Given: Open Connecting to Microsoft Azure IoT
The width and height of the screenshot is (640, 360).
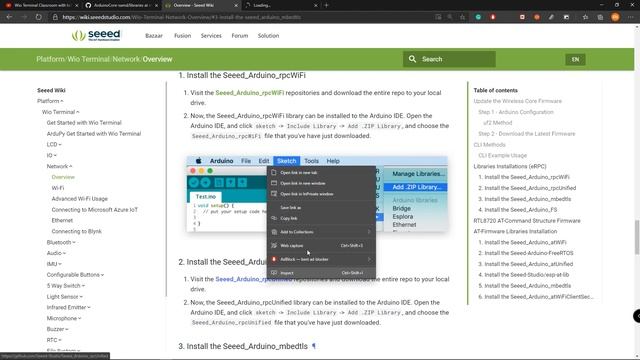Looking at the screenshot, I should click(x=95, y=209).
